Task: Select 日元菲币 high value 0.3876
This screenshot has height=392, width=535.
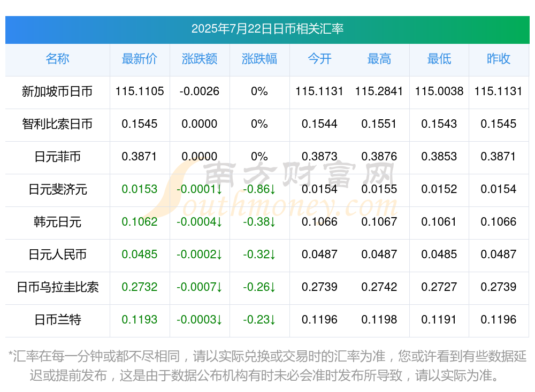Action: click(x=379, y=157)
